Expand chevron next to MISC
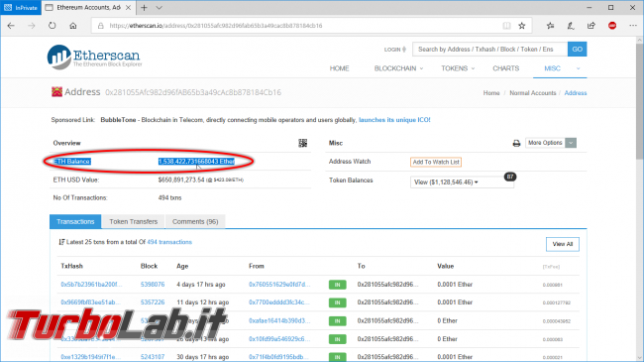This screenshot has height=362, width=644. 578,68
